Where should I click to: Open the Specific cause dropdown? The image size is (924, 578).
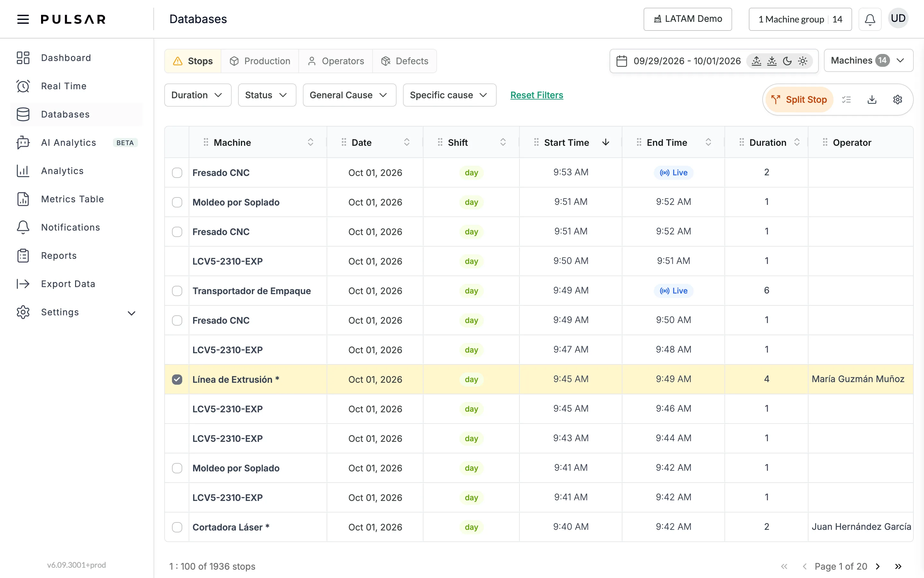pos(449,95)
